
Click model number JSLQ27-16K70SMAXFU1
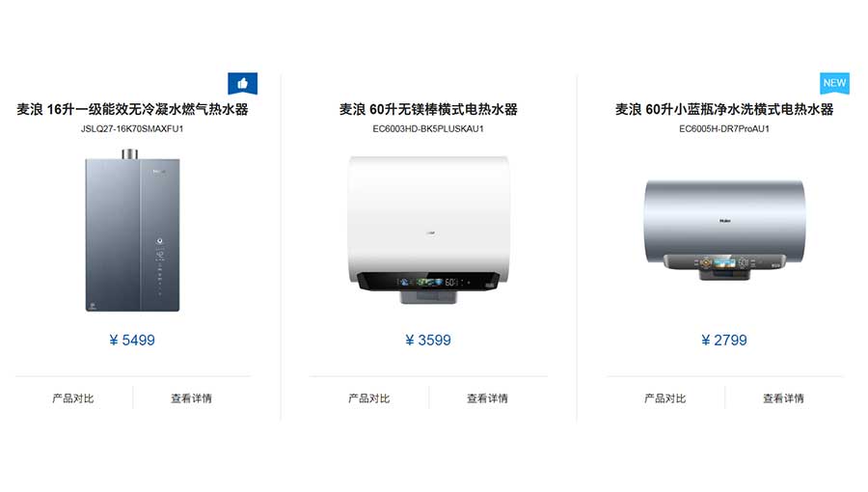[132, 129]
